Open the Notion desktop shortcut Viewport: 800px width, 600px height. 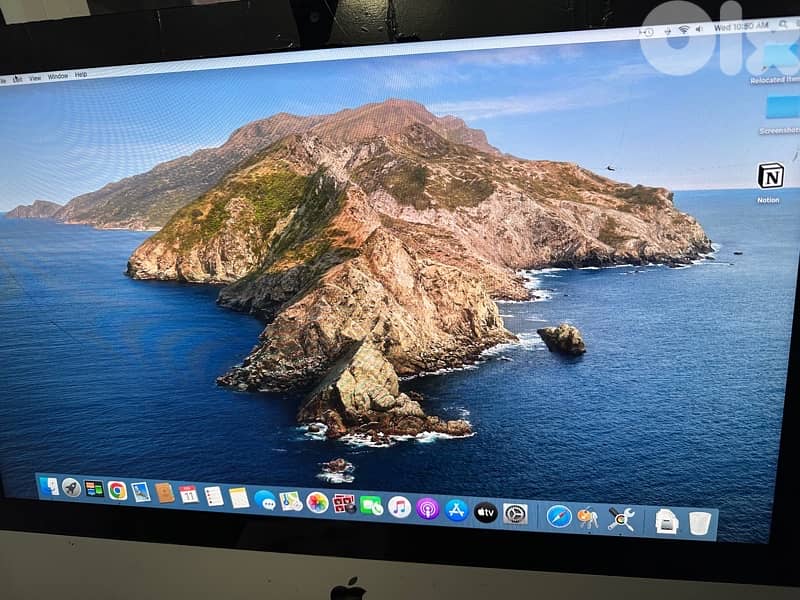coord(770,176)
